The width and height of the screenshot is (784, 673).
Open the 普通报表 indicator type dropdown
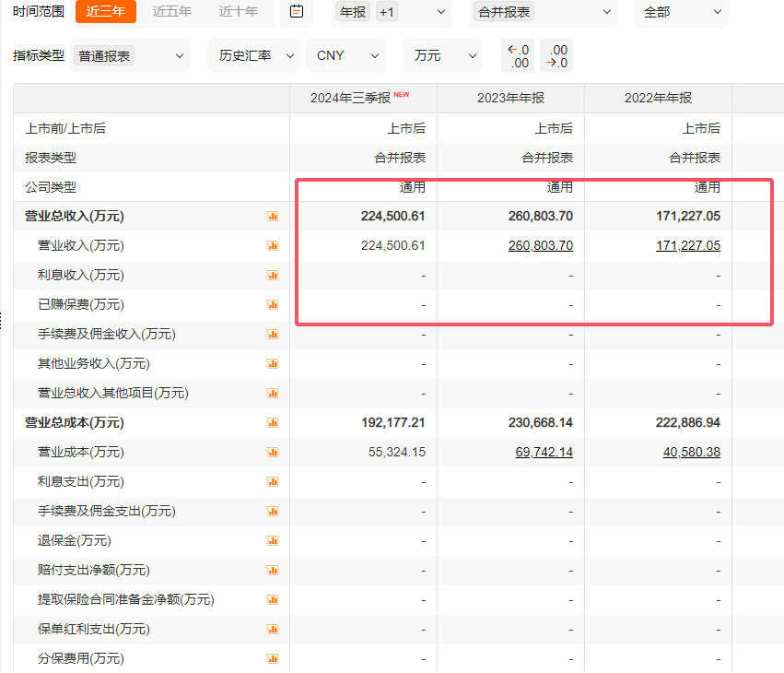point(129,56)
